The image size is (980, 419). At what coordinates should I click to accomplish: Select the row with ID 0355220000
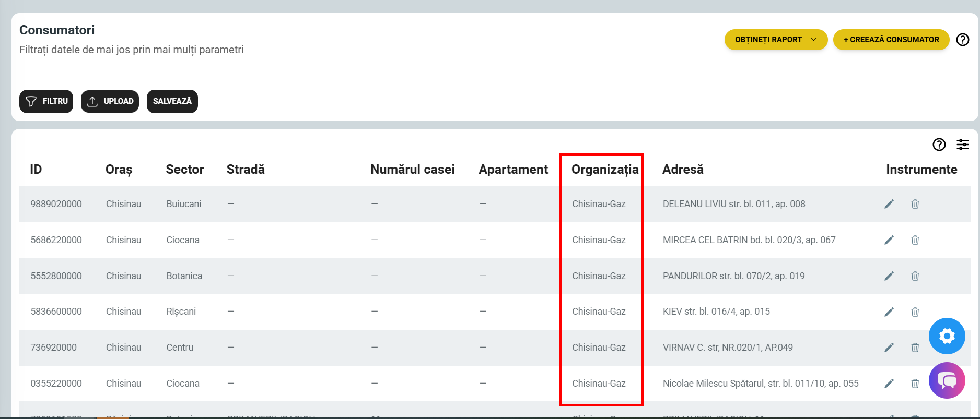[x=56, y=384]
